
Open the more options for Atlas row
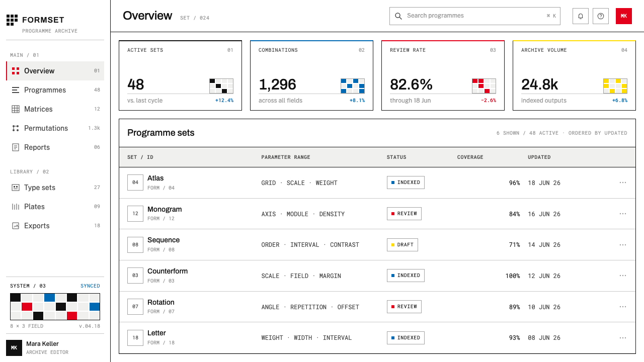[623, 183]
